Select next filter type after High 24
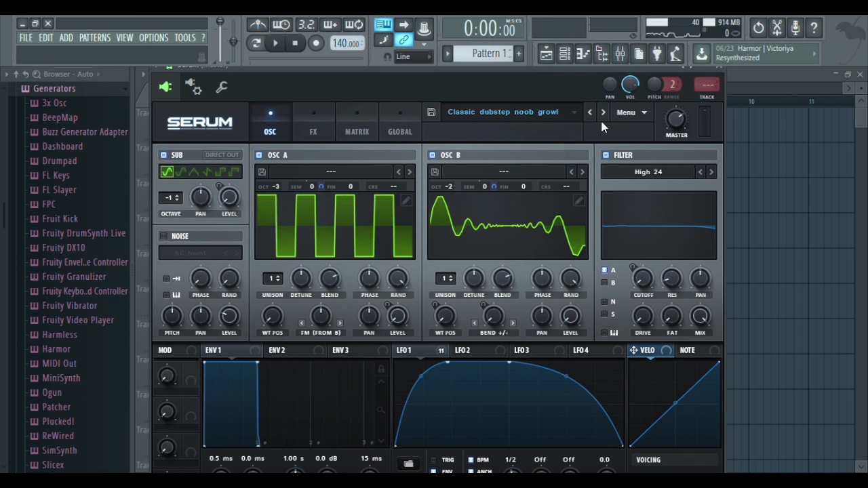Screen dimensions: 868x488 coord(711,172)
